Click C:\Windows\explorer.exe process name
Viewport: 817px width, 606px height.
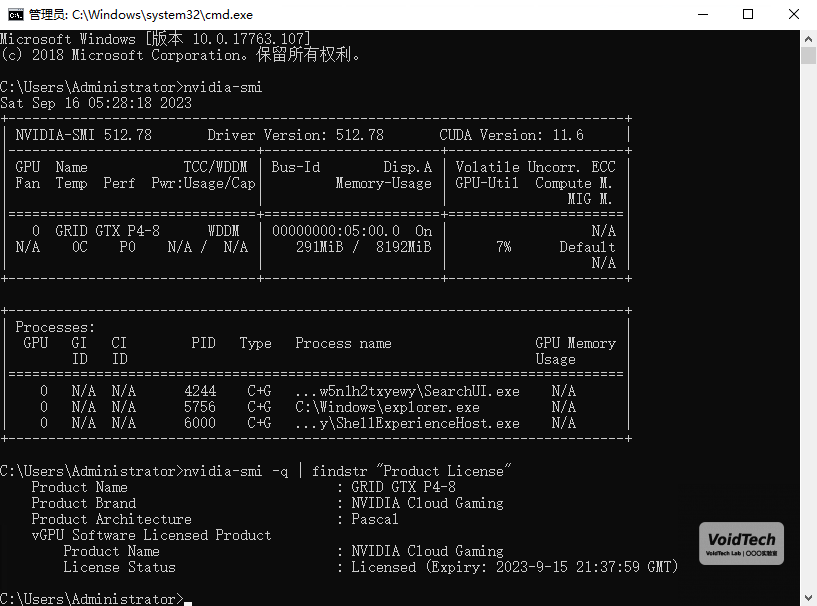click(387, 407)
